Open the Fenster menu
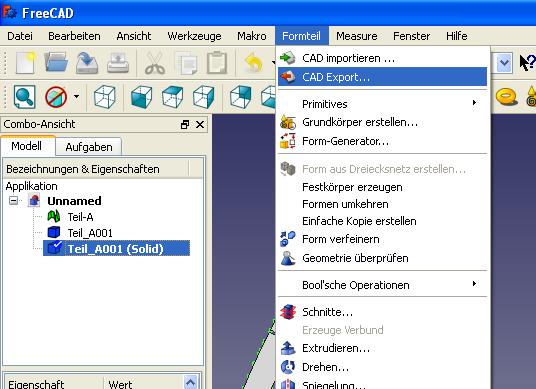 (412, 36)
